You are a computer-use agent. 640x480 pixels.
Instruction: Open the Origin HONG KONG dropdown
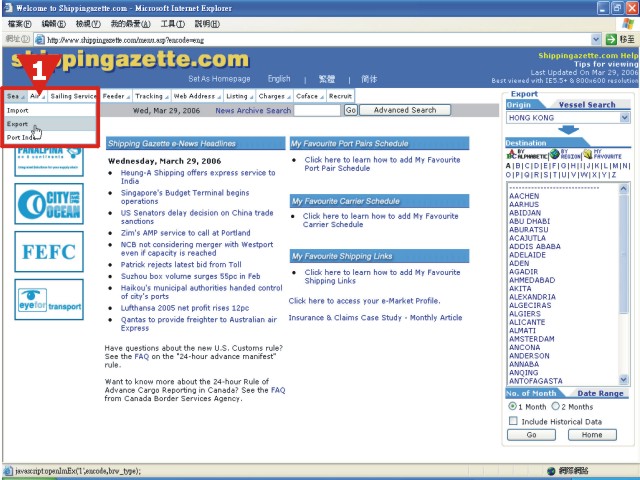click(x=624, y=118)
